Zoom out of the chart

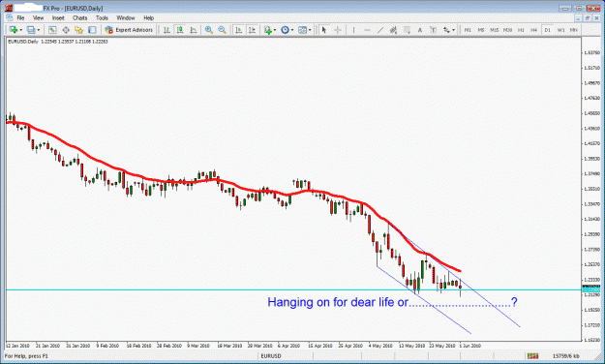click(222, 30)
